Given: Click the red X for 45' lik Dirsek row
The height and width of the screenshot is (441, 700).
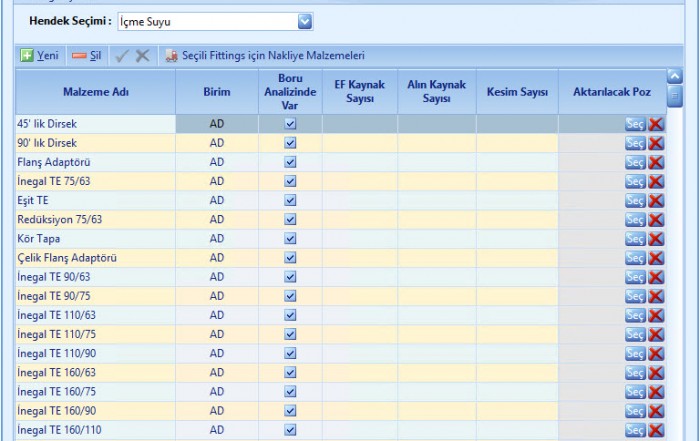Looking at the screenshot, I should pyautogui.click(x=656, y=124).
